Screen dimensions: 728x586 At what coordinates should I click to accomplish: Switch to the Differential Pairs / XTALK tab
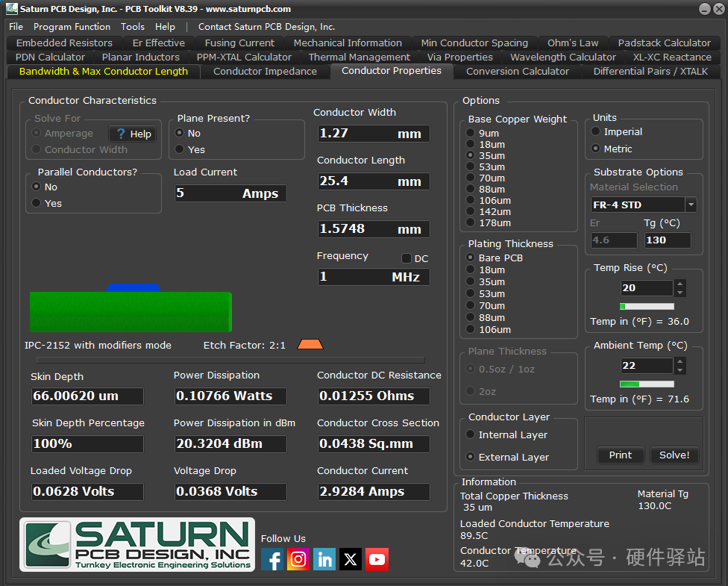[x=650, y=72]
